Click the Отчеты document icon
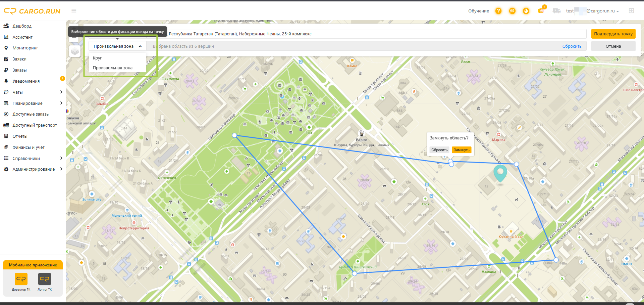The width and height of the screenshot is (644, 305). pos(6,136)
